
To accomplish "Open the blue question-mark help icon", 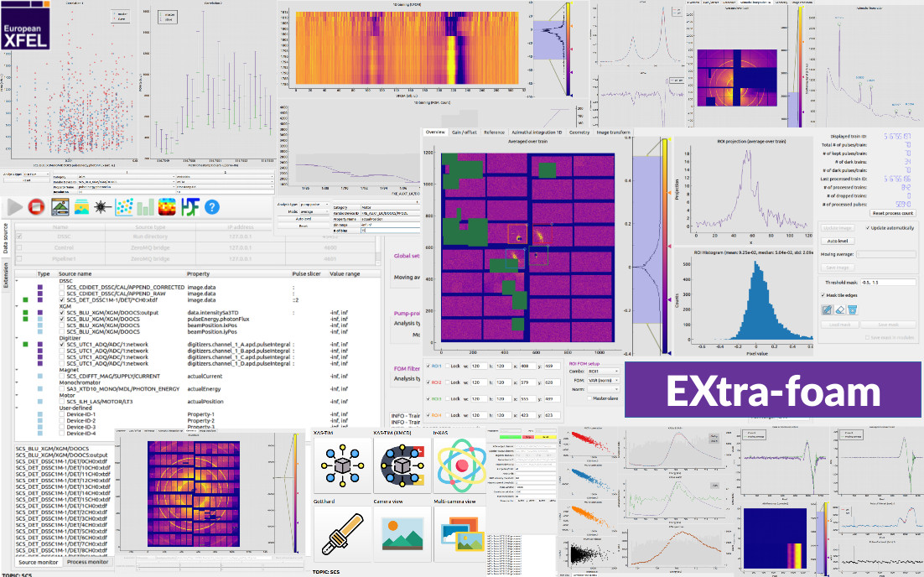I will click(212, 207).
